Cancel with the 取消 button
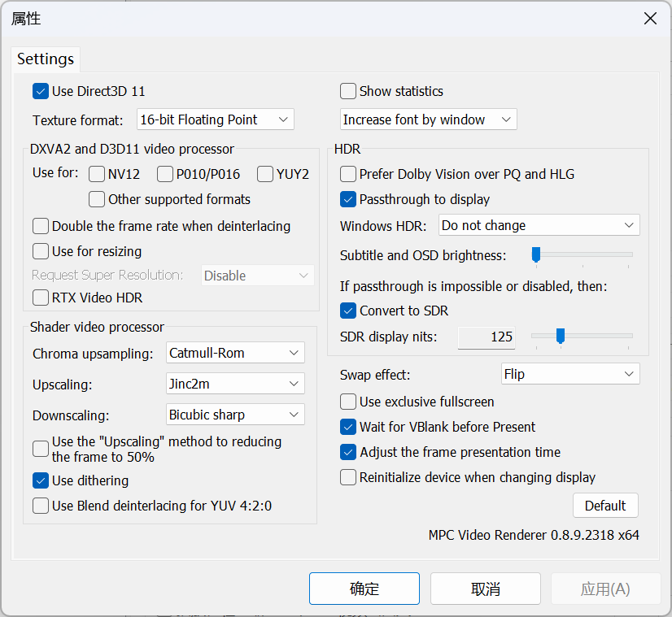The height and width of the screenshot is (617, 672). pyautogui.click(x=485, y=589)
